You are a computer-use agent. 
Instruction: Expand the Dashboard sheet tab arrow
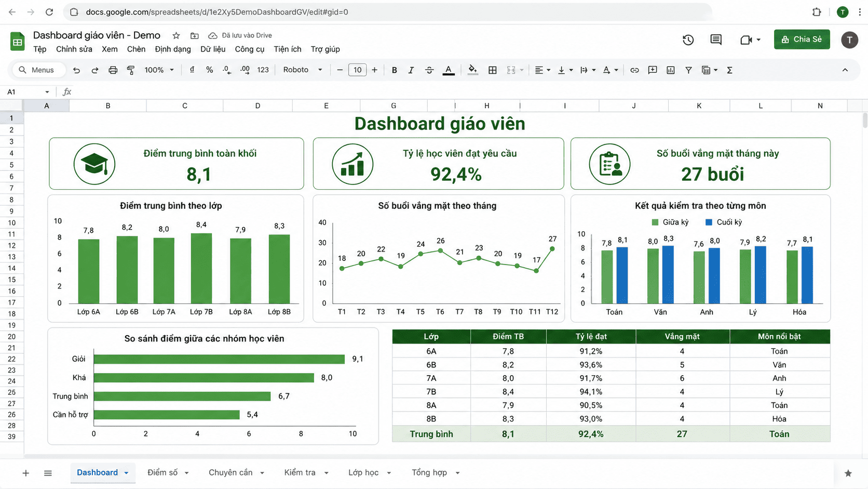(x=126, y=473)
